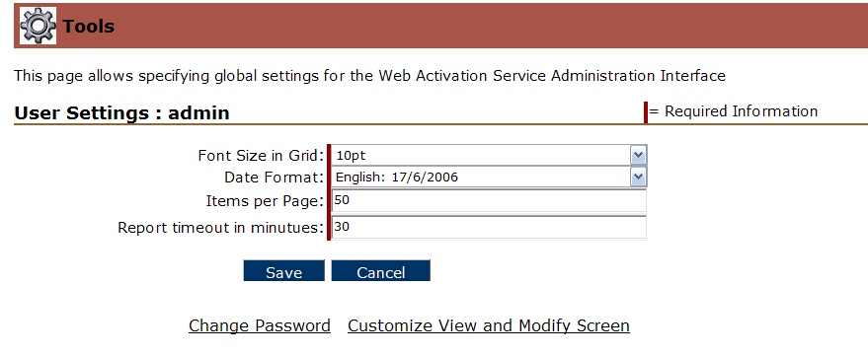868x357 pixels.
Task: Select the English date format combo box
Action: pyautogui.click(x=489, y=177)
